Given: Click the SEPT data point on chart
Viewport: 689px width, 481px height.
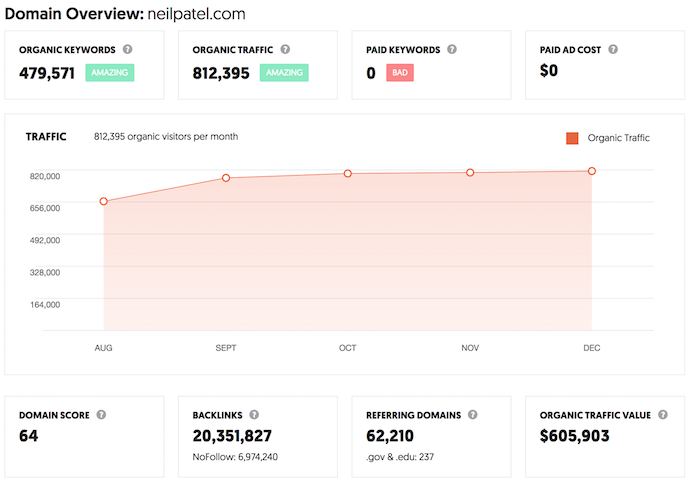Looking at the screenshot, I should pyautogui.click(x=226, y=178).
